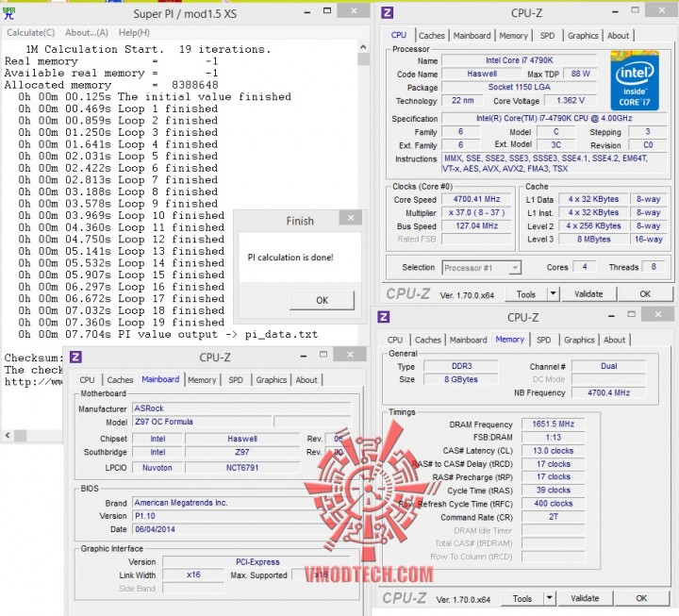The height and width of the screenshot is (616, 679).
Task: Click the CAS# Latency value 13.0 clocks
Action: (553, 451)
